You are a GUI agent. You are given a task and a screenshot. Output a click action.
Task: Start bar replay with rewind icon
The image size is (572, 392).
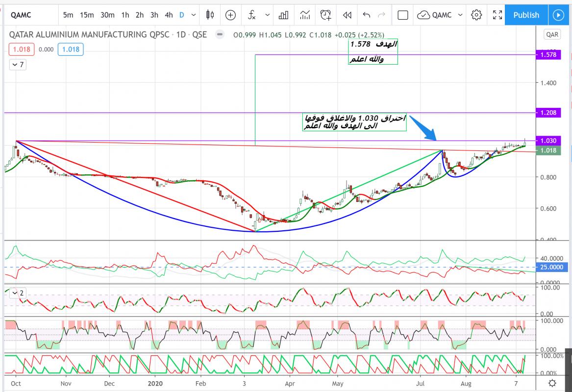click(347, 15)
